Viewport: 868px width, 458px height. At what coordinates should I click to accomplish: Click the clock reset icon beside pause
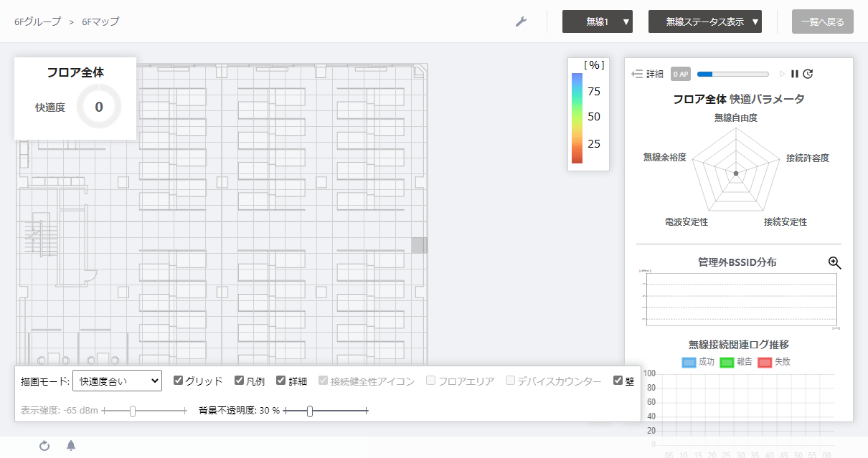click(808, 74)
